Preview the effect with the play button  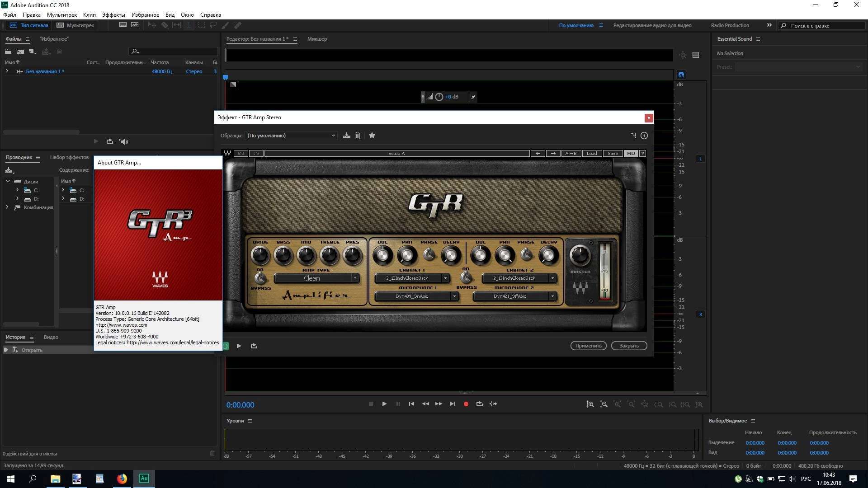coord(239,346)
